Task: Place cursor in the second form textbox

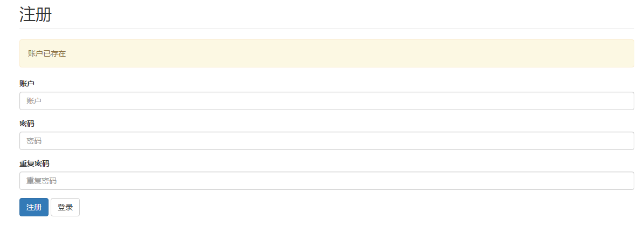Action: tap(326, 141)
